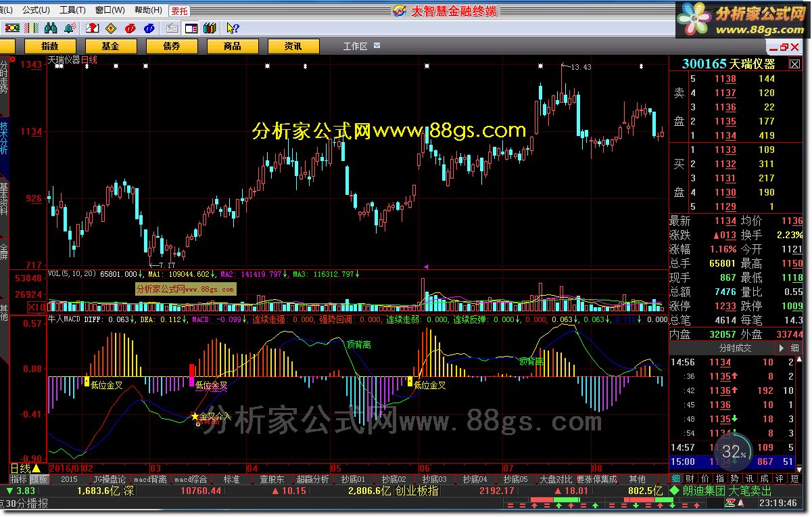812x517 pixels.
Task: Click the 委托 trading button
Action: [179, 10]
